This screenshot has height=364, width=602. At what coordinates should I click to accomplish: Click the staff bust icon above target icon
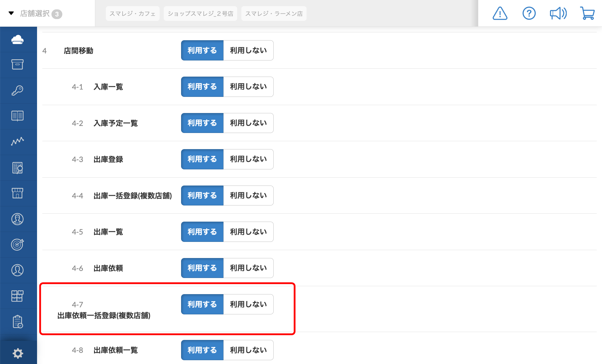(18, 219)
